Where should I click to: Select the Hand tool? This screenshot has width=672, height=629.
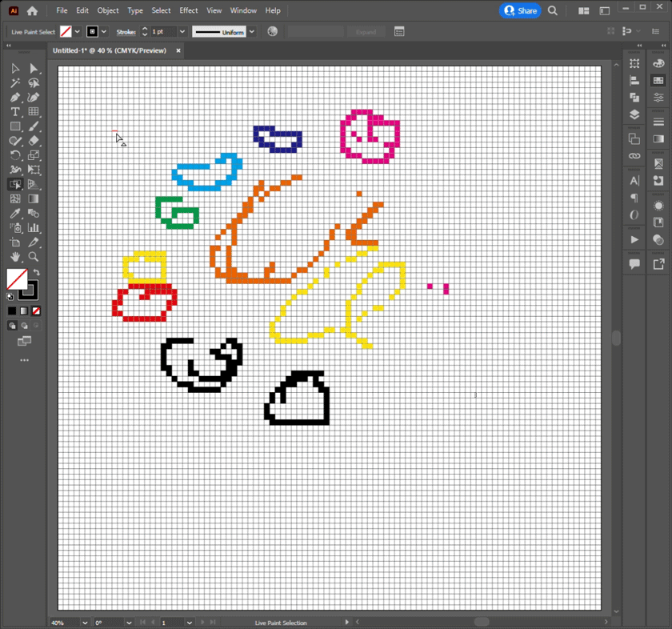click(x=15, y=257)
